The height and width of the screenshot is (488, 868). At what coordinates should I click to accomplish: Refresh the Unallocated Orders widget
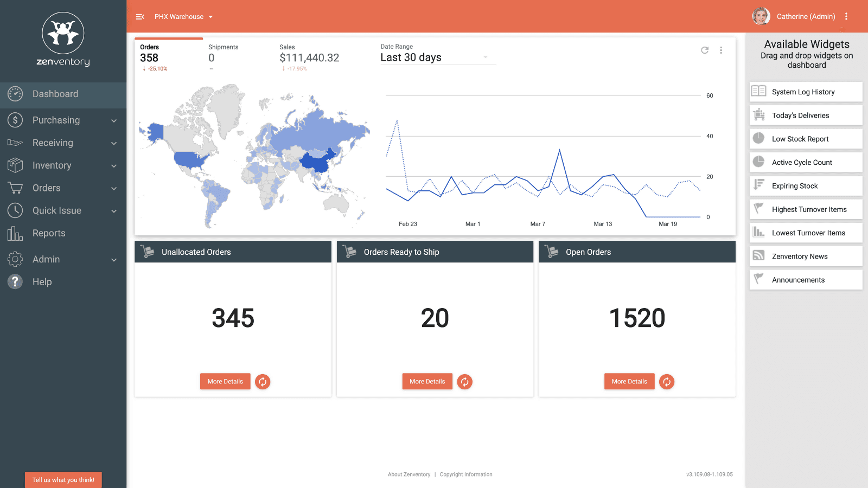[x=263, y=382]
